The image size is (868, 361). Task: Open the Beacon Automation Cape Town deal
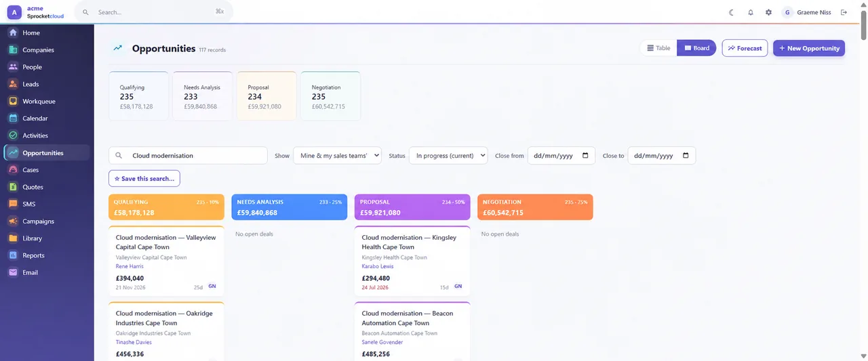pos(412,332)
